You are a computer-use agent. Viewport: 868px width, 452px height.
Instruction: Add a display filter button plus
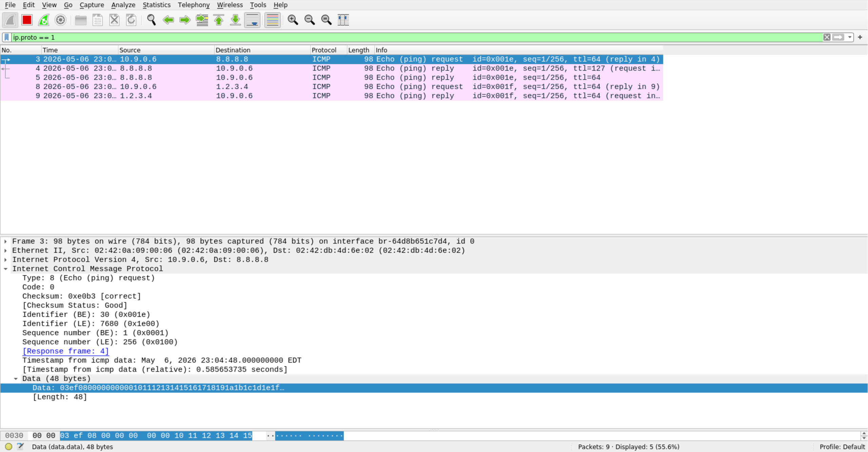(860, 37)
